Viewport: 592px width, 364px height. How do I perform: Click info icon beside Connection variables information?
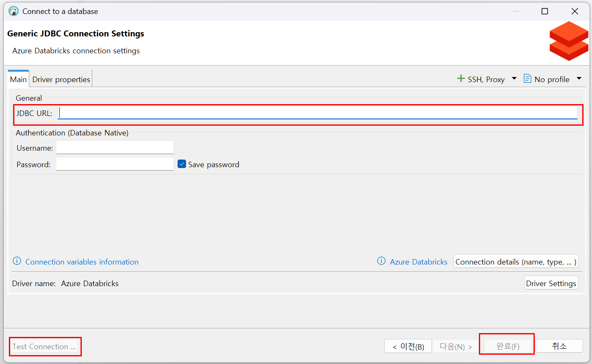(17, 261)
